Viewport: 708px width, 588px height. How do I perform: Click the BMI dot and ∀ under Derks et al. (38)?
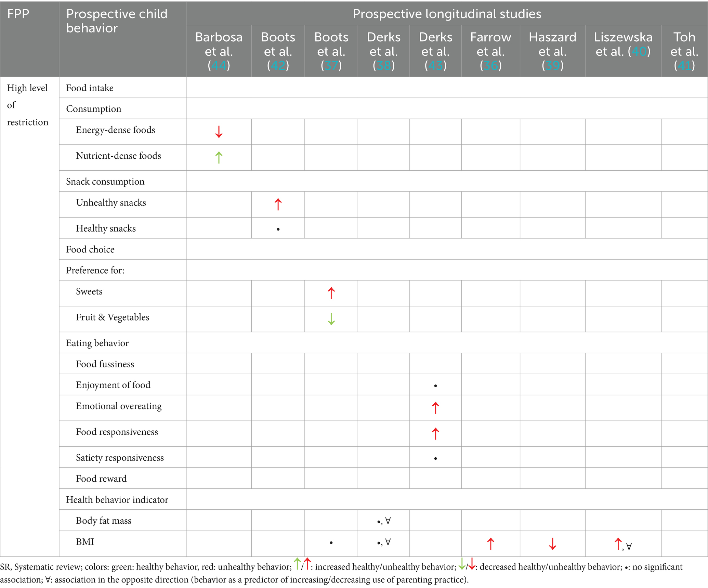(384, 542)
